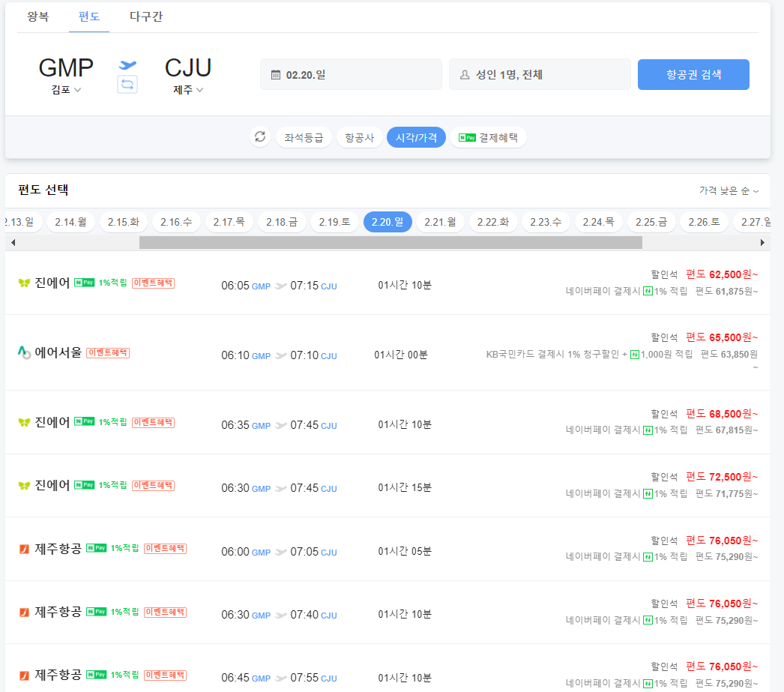Viewport: 784px width, 692px height.
Task: Open 항공사 filter
Action: [360, 137]
